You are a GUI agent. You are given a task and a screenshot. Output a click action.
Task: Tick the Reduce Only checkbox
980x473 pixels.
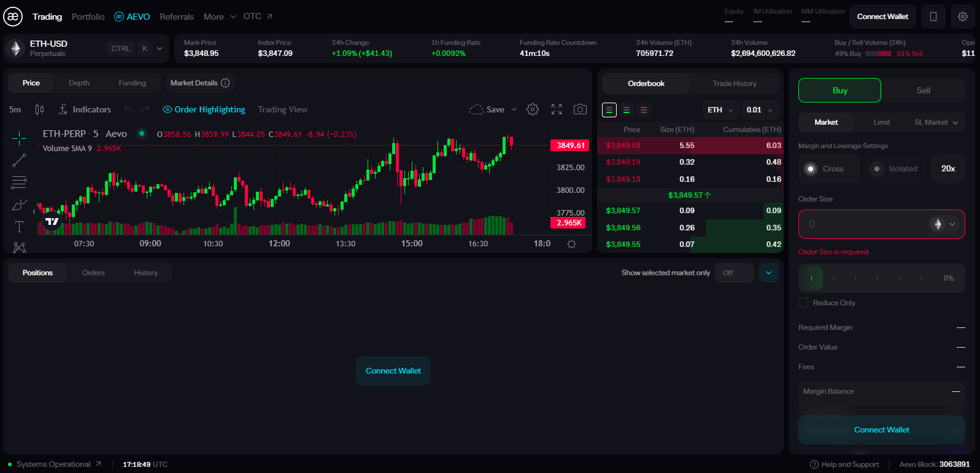click(803, 303)
